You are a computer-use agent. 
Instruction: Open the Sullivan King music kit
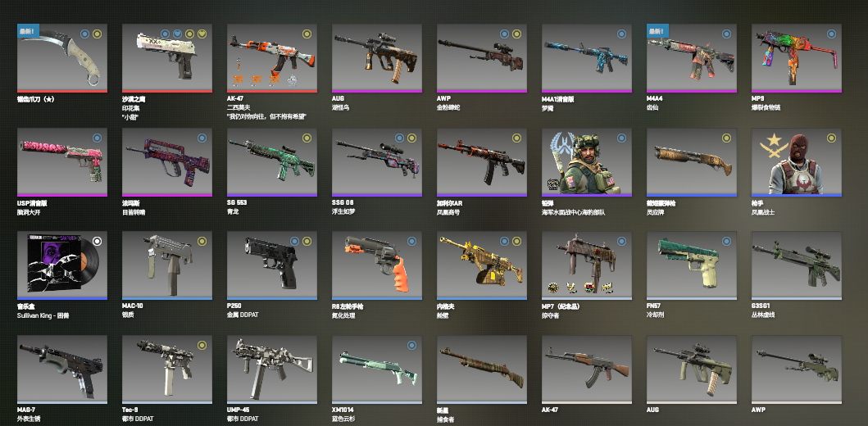[62, 265]
